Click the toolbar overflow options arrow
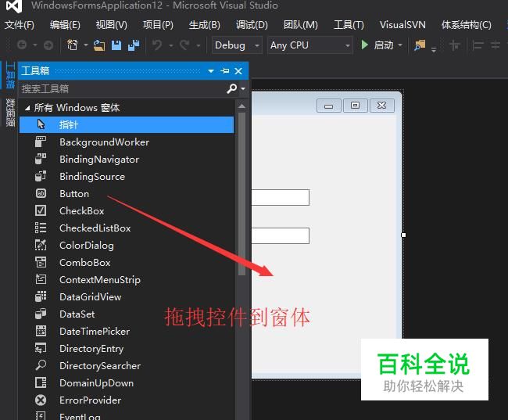This screenshot has height=420, width=508. 434,49
